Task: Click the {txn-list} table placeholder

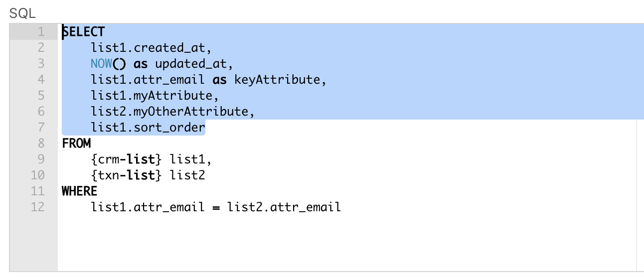Action: pyautogui.click(x=127, y=175)
